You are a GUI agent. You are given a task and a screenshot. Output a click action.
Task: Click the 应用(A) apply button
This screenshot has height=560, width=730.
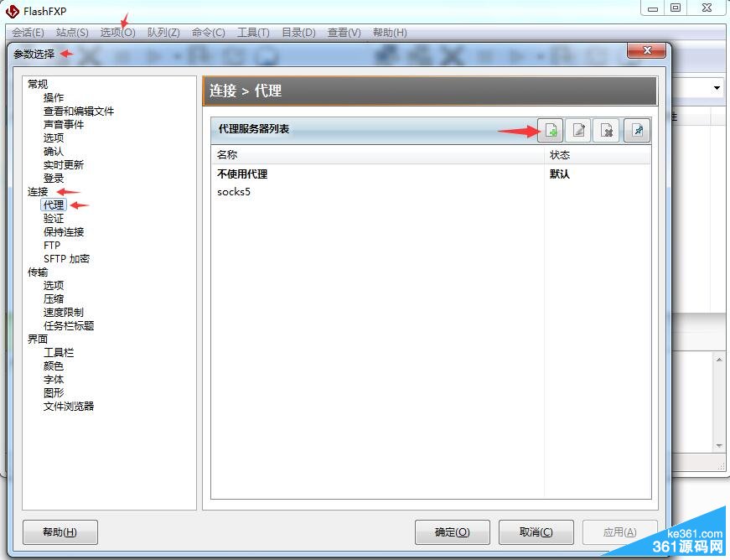pos(619,532)
